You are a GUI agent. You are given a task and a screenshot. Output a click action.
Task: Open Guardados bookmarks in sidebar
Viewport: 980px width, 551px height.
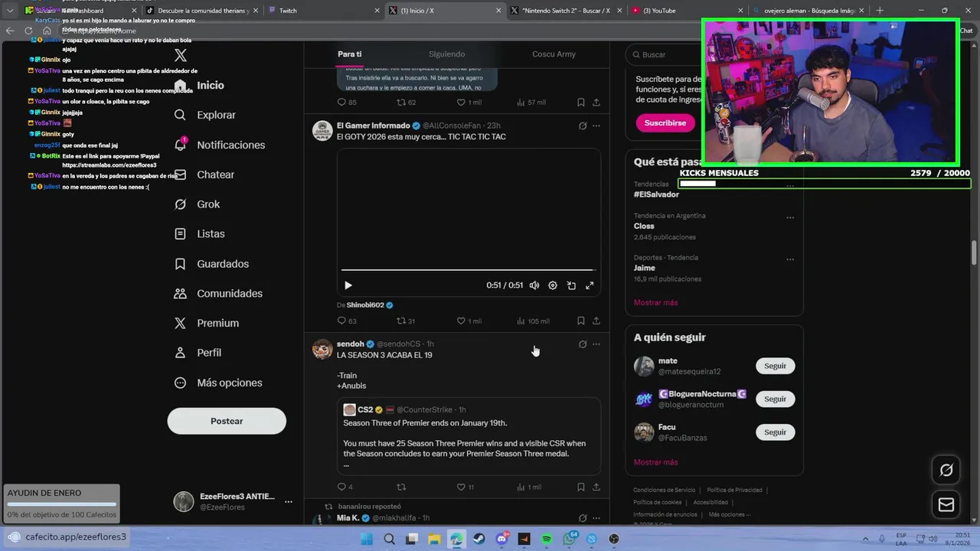click(x=211, y=263)
